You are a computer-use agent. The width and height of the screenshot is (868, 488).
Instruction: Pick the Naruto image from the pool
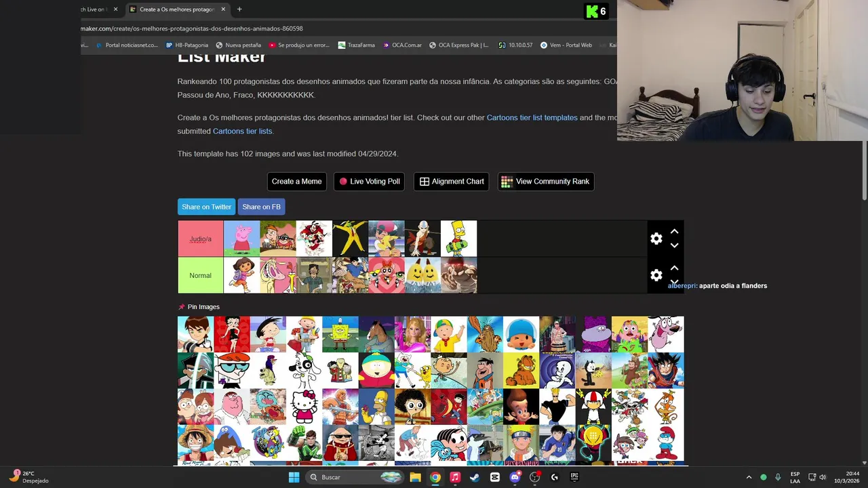click(x=521, y=443)
